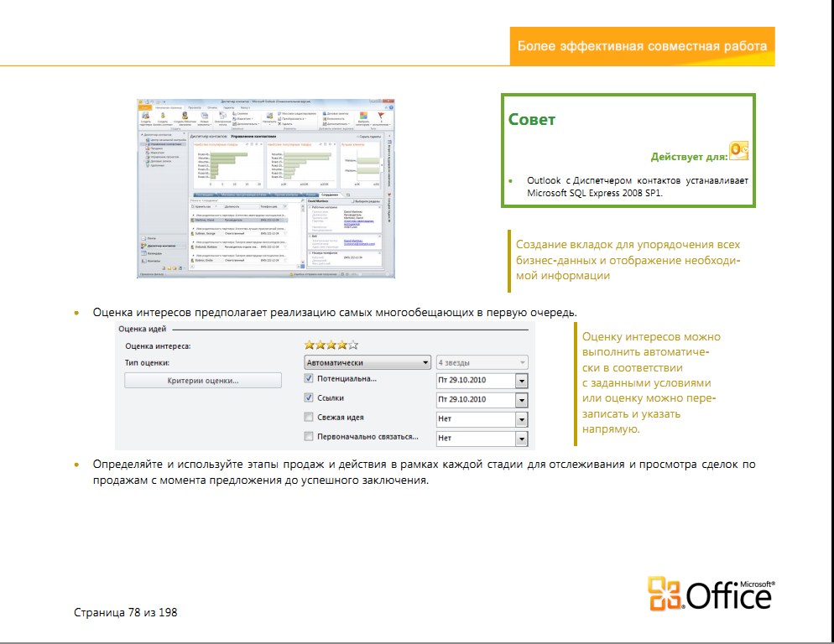Click 'Диспетчер контактов' in Outlook screenshot navigation pane
This screenshot has width=834, height=644.
[x=161, y=246]
